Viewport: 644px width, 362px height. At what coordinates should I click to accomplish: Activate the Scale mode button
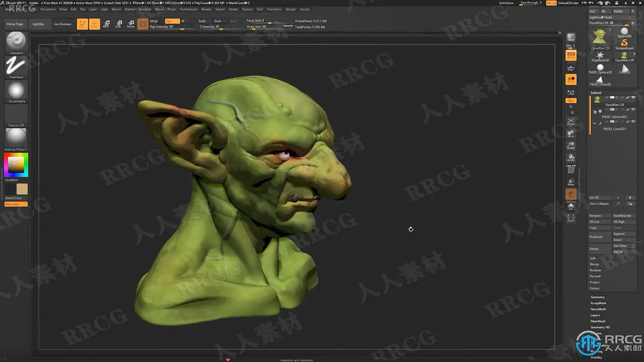pos(118,24)
